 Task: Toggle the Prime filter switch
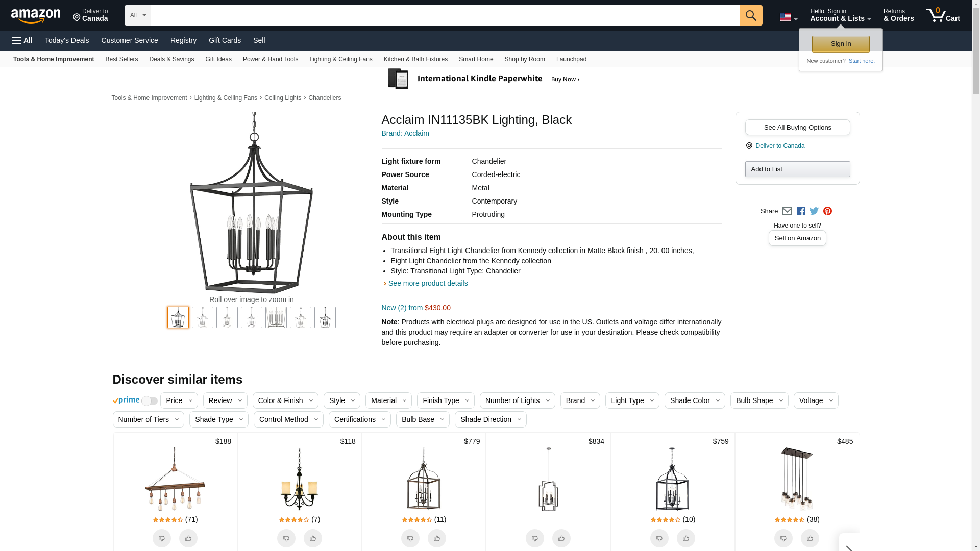(149, 401)
